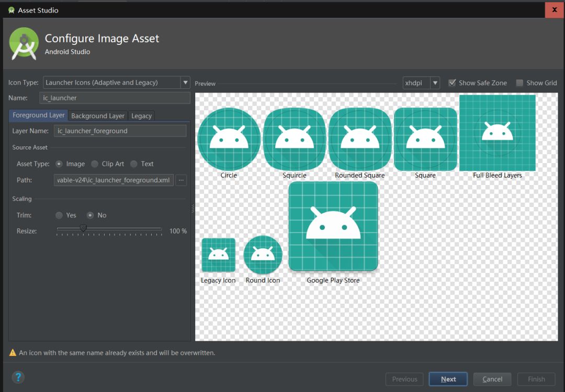Click the Resize slider track
This screenshot has height=392, width=565.
coord(109,228)
